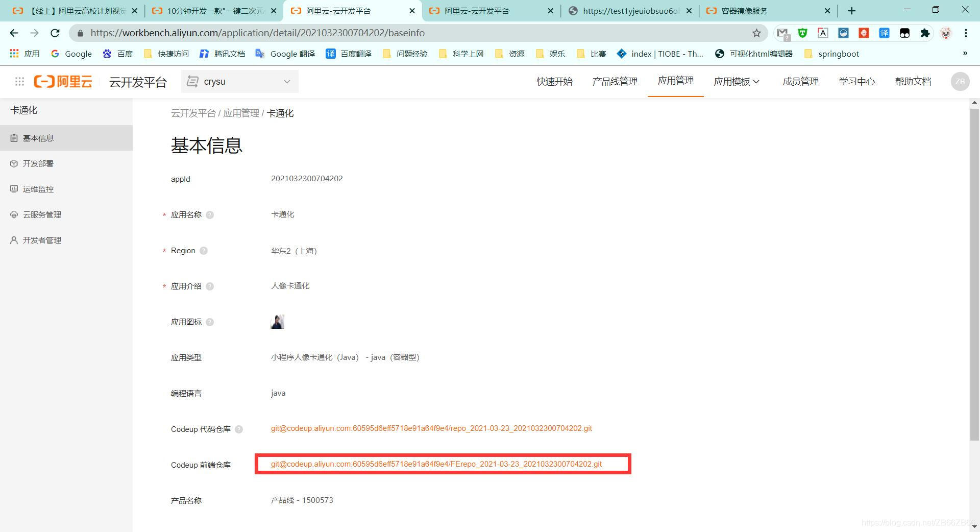Show help tooltip next to 应用介绍
The height and width of the screenshot is (532, 980).
click(x=210, y=286)
